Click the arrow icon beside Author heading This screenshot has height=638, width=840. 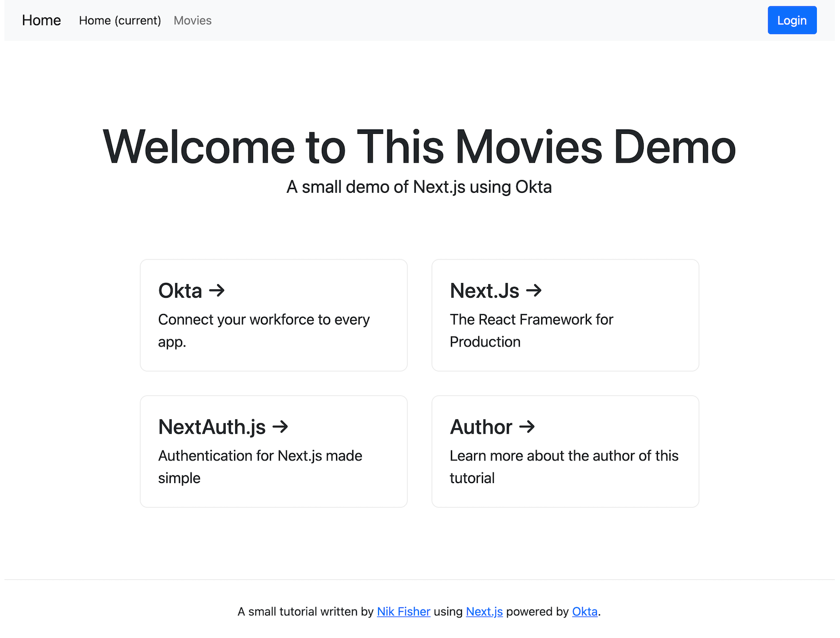tap(527, 426)
